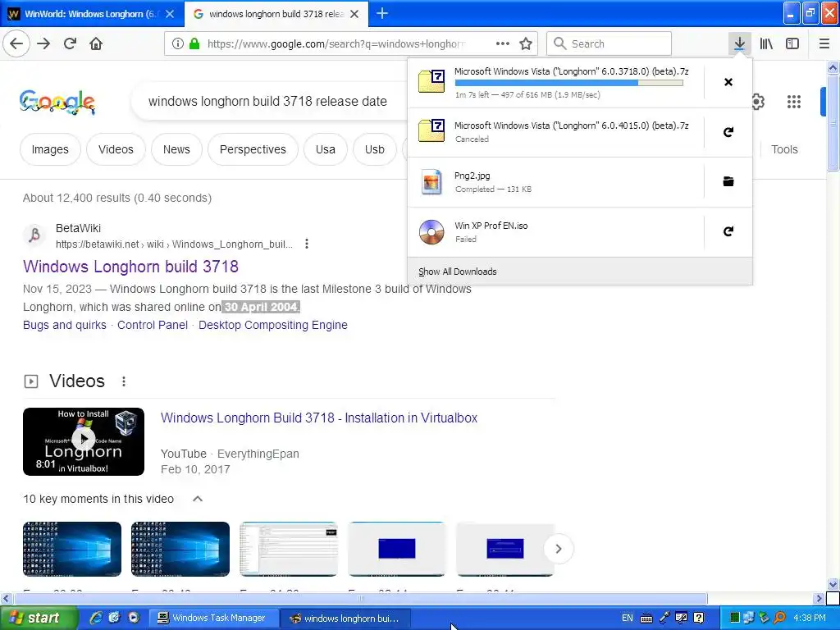Image resolution: width=840 pixels, height=630 pixels.
Task: Retry the Win XP Prof EN.iso download
Action: click(x=728, y=231)
